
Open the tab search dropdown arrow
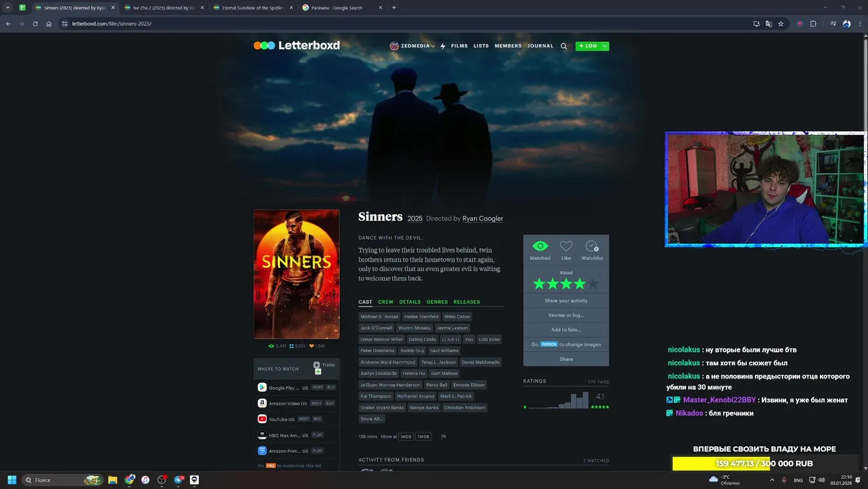(x=7, y=7)
